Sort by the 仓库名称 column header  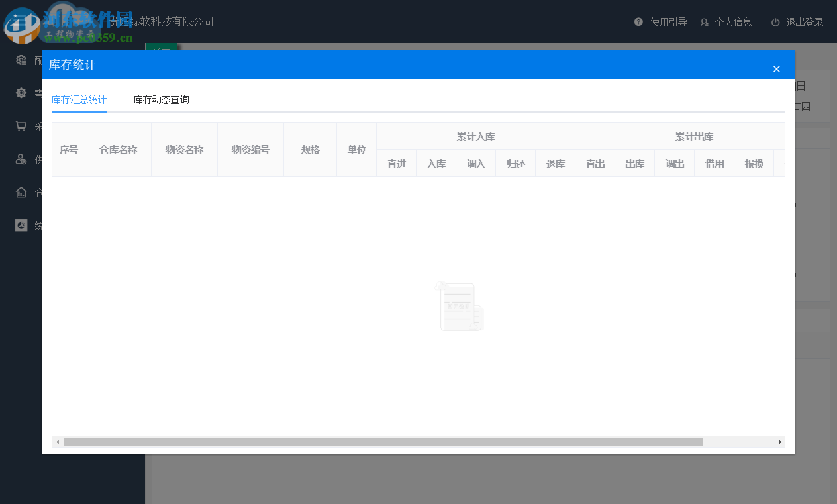(x=118, y=150)
